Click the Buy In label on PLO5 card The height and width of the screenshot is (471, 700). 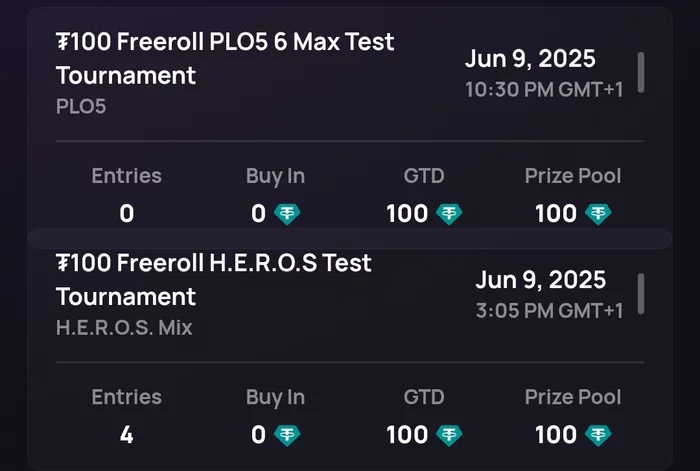click(x=275, y=176)
